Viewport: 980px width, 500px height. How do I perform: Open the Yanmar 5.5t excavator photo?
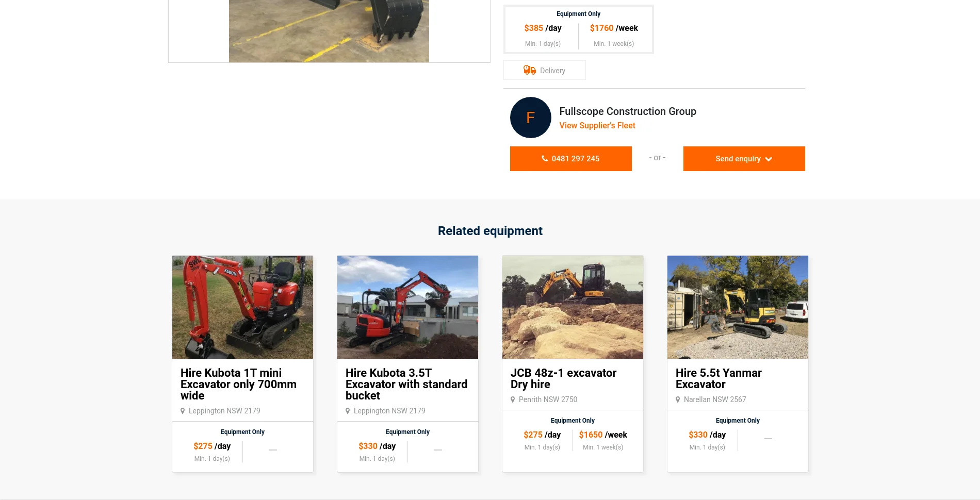click(x=738, y=307)
